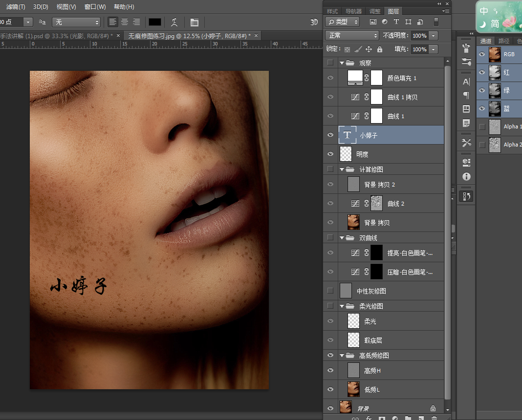Open the opacity 不透明度 dropdown arrow
Image resolution: width=522 pixels, height=420 pixels.
(433, 36)
